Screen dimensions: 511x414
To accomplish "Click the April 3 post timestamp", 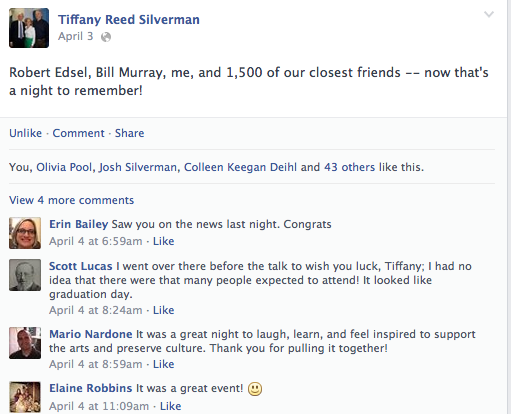I will pyautogui.click(x=76, y=36).
